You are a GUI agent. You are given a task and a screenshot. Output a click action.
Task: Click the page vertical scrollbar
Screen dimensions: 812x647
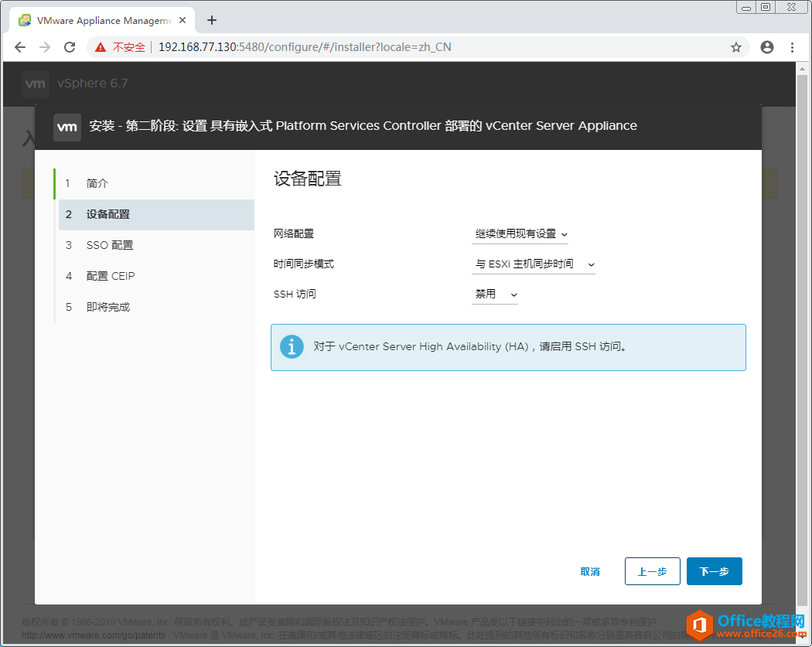[802, 339]
